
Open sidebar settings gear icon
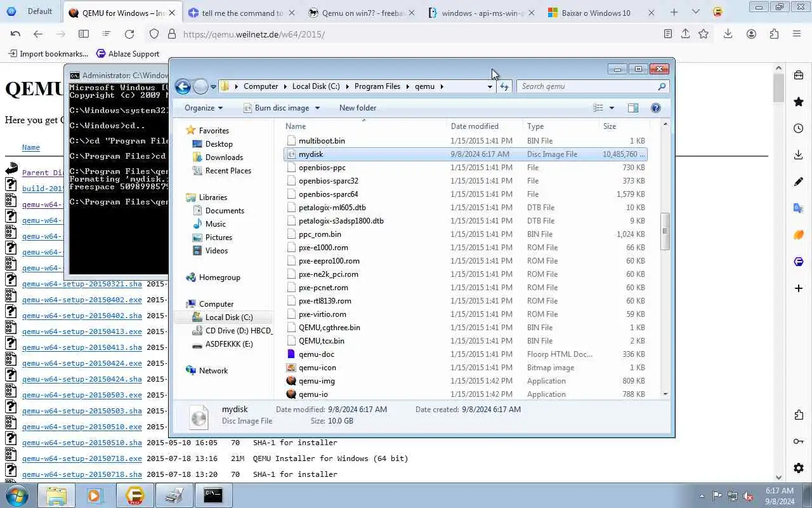[x=799, y=468]
